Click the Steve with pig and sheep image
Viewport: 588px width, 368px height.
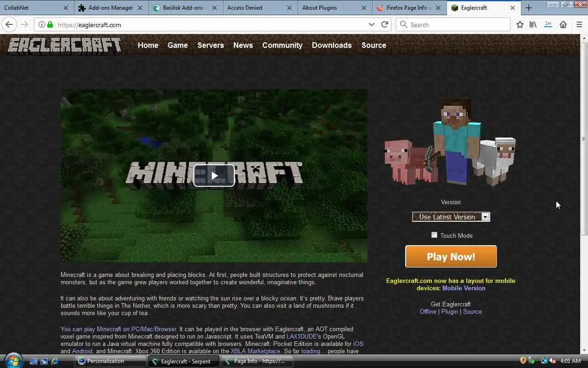(x=451, y=142)
